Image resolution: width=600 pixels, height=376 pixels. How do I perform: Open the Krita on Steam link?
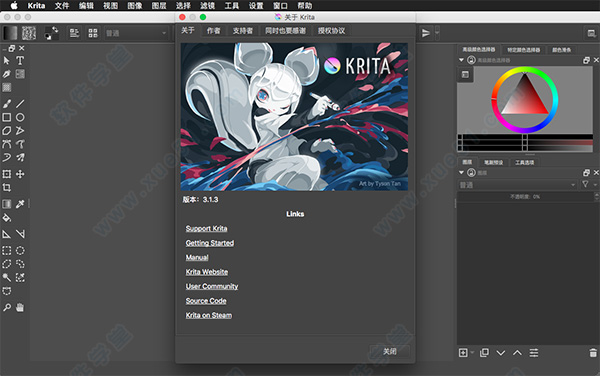pos(209,315)
